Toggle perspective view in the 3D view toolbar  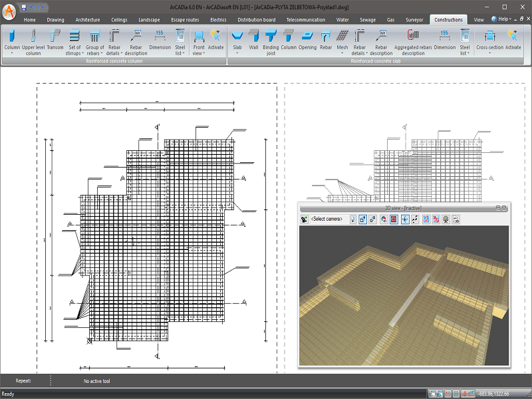tap(362, 219)
